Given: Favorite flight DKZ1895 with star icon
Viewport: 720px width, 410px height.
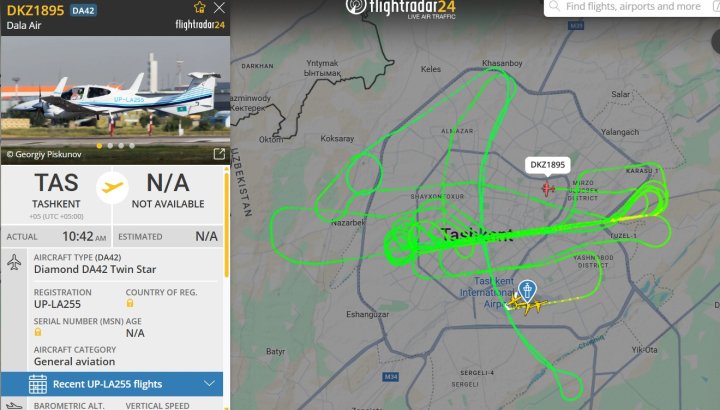Looking at the screenshot, I should click(199, 7).
